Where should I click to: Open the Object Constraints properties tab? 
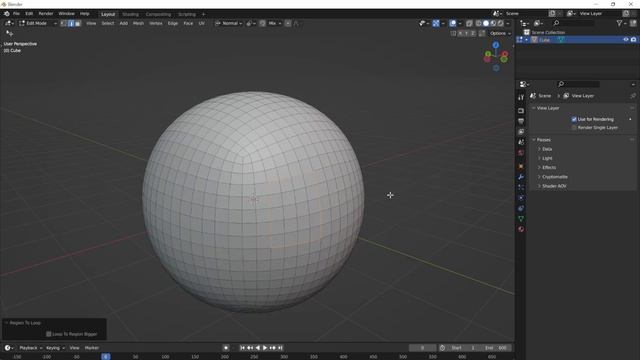coord(521,208)
